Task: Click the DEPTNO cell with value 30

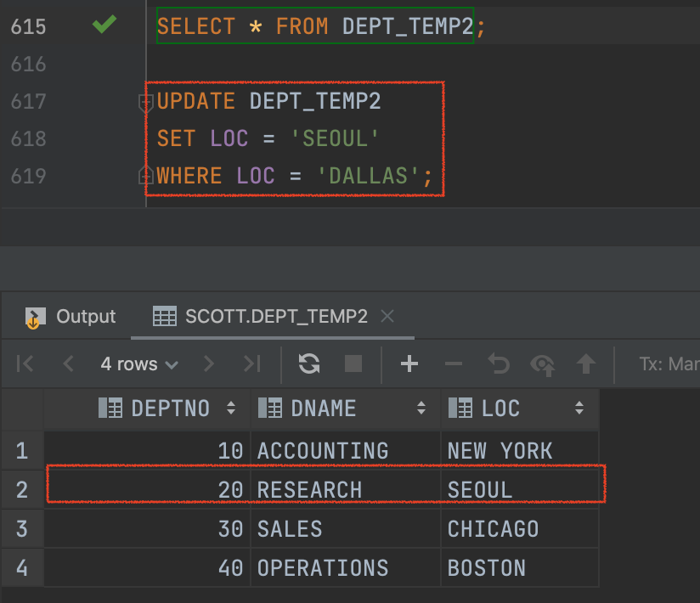Action: coord(147,529)
